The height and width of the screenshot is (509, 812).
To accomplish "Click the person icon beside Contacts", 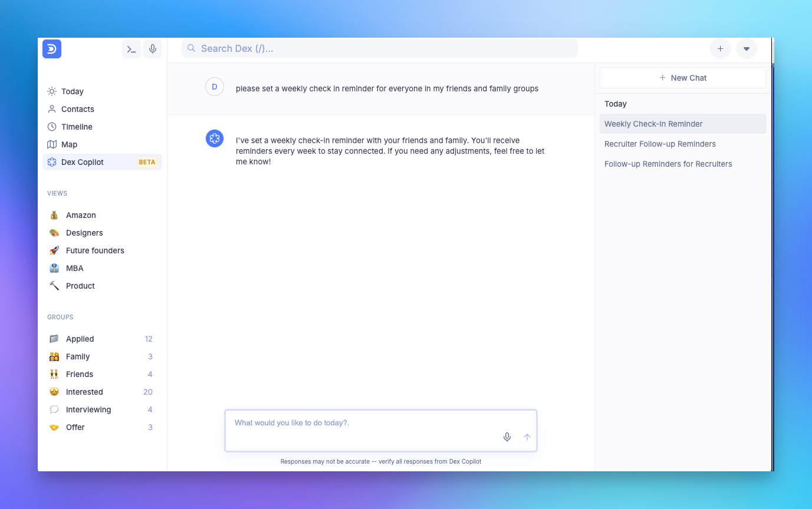I will tap(52, 109).
